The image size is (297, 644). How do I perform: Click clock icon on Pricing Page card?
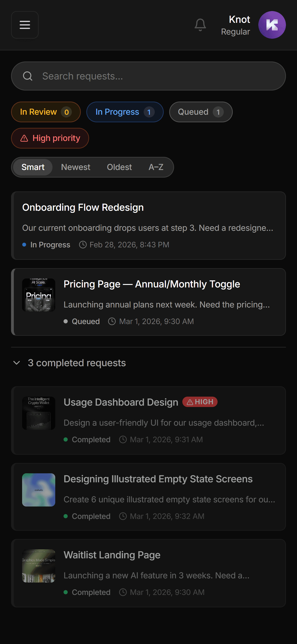point(112,321)
